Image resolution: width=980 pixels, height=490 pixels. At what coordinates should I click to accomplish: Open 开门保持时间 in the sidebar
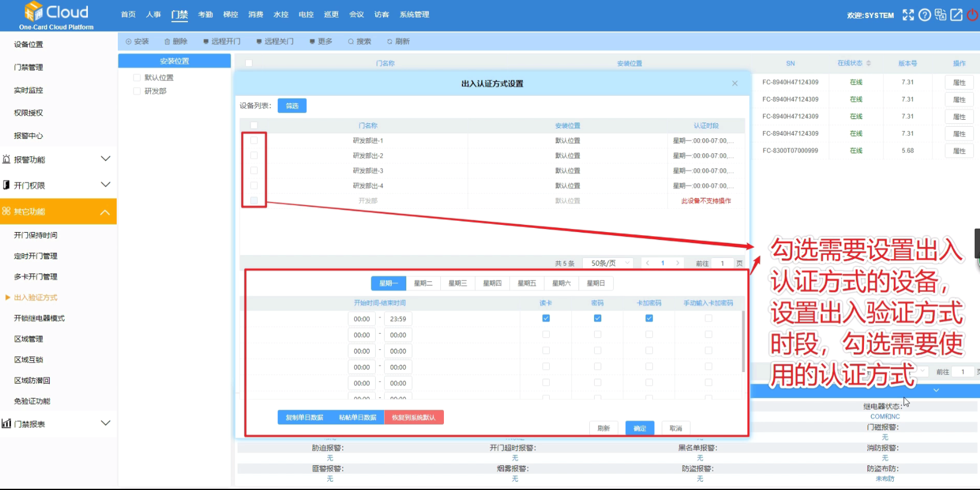point(36,235)
